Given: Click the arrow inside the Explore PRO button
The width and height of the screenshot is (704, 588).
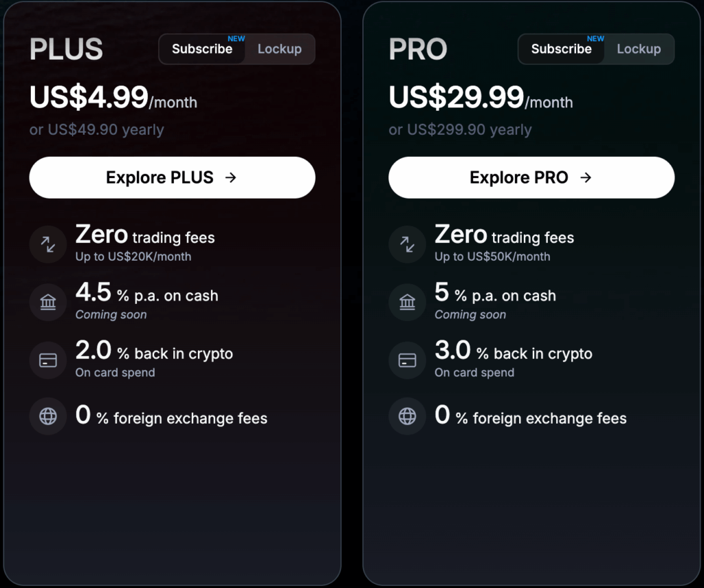Looking at the screenshot, I should tap(585, 177).
